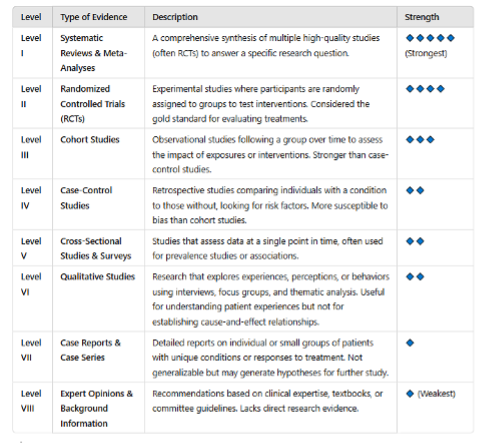The width and height of the screenshot is (492, 444).
Task: Click the two-diamond rating for Cross-Sectional Studies
Action: pos(415,241)
